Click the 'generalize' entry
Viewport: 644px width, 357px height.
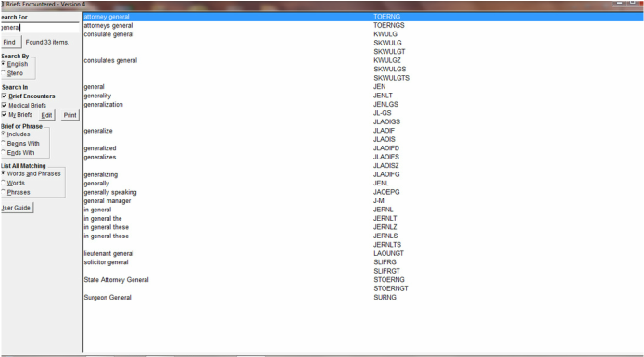(98, 131)
